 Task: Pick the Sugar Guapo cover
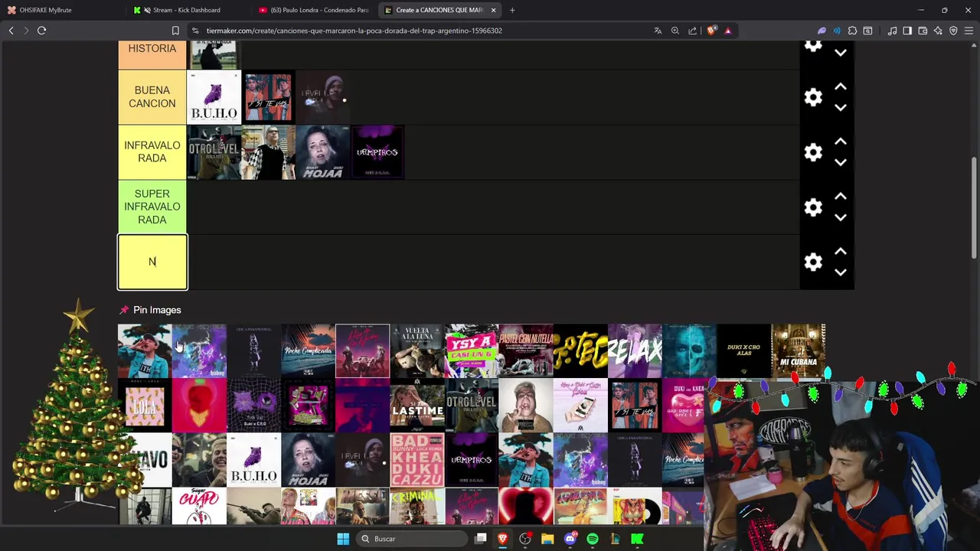199,507
